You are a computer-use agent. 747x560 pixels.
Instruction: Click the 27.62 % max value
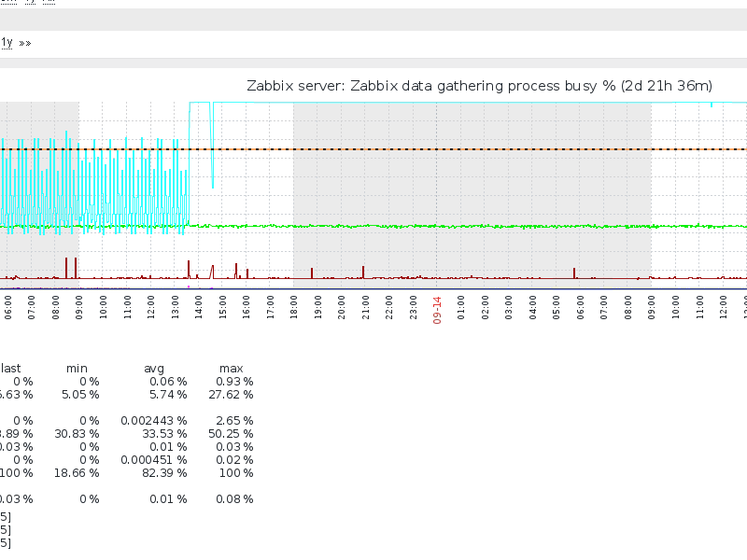click(231, 395)
